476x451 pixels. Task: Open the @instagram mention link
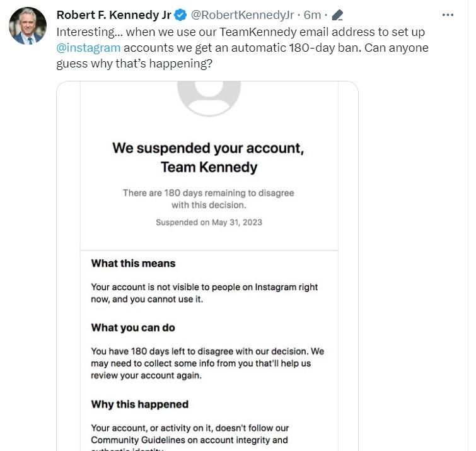click(x=88, y=47)
